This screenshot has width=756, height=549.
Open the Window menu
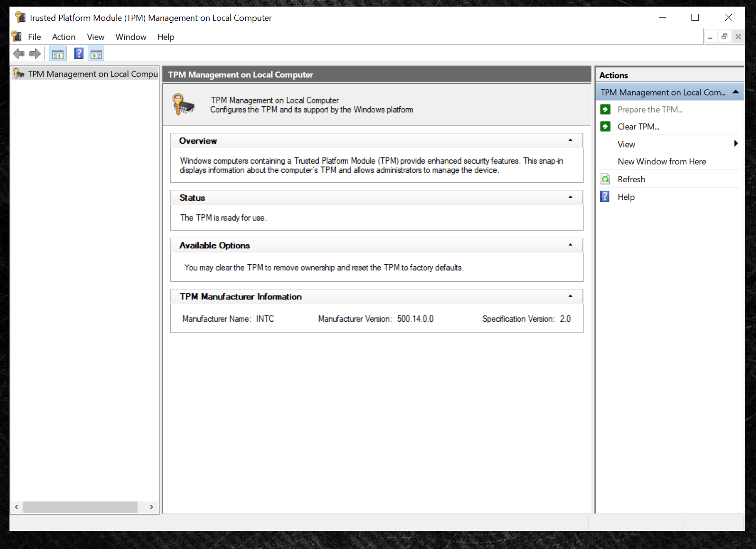pos(130,37)
